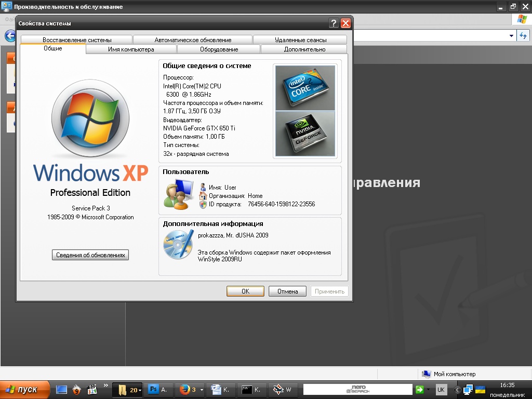The height and width of the screenshot is (399, 532).
Task: Click the Go arrows button by address bar
Action: point(523,36)
